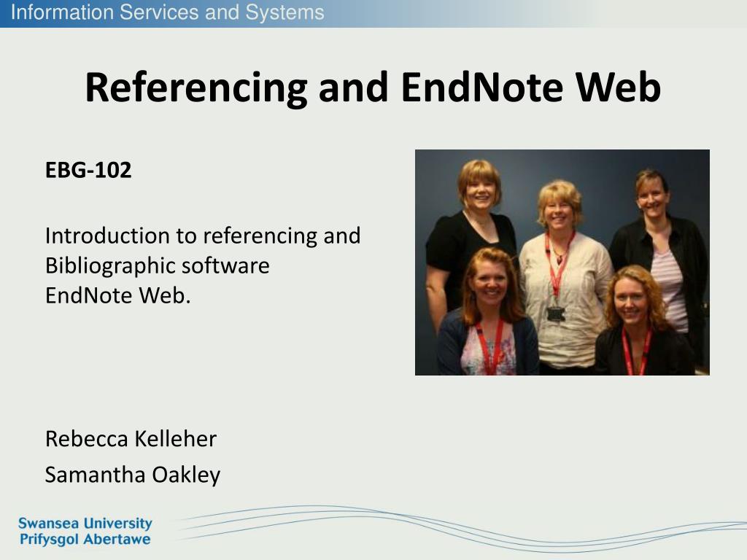The width and height of the screenshot is (747, 560).
Task: Select the blue gradient header banner
Action: coord(373,13)
